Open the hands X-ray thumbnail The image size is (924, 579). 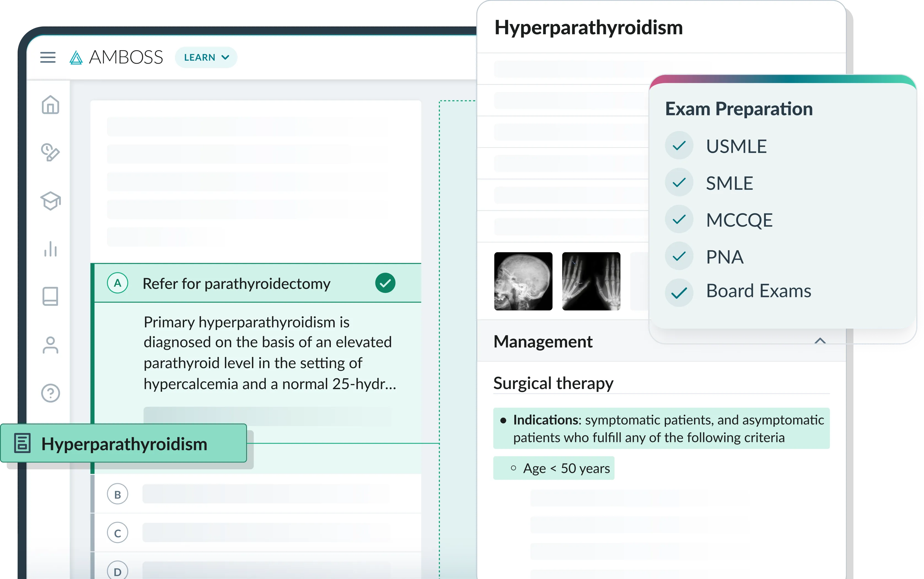tap(591, 281)
